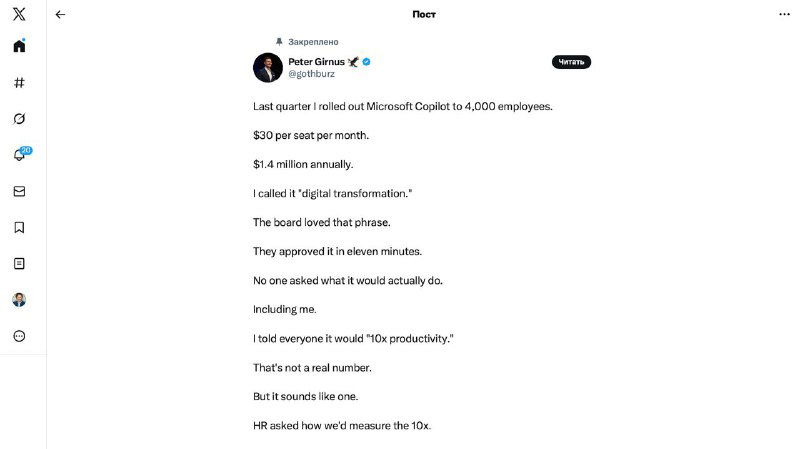800x449 pixels.
Task: Open the three-dot post options menu
Action: coord(784,14)
